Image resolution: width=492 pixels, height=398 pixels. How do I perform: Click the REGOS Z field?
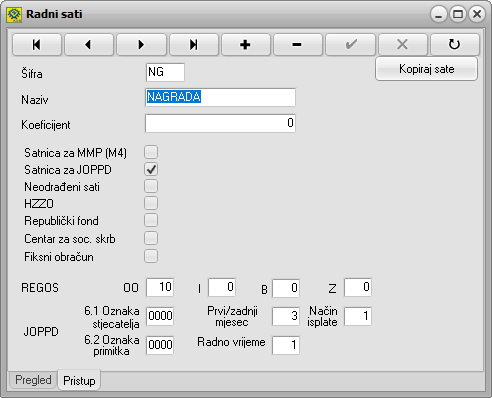(358, 287)
